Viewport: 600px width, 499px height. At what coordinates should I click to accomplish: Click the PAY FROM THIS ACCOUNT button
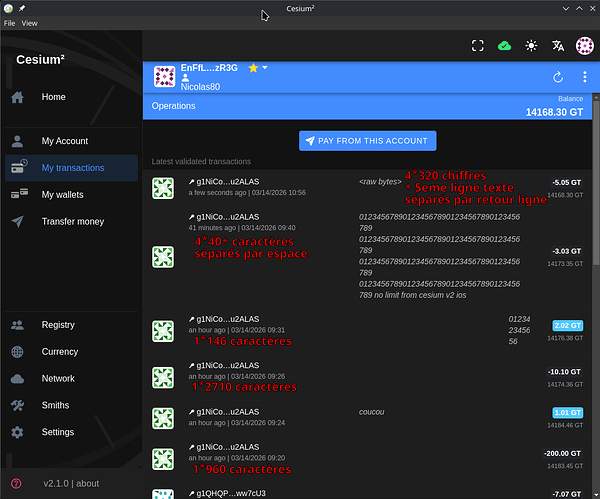367,141
